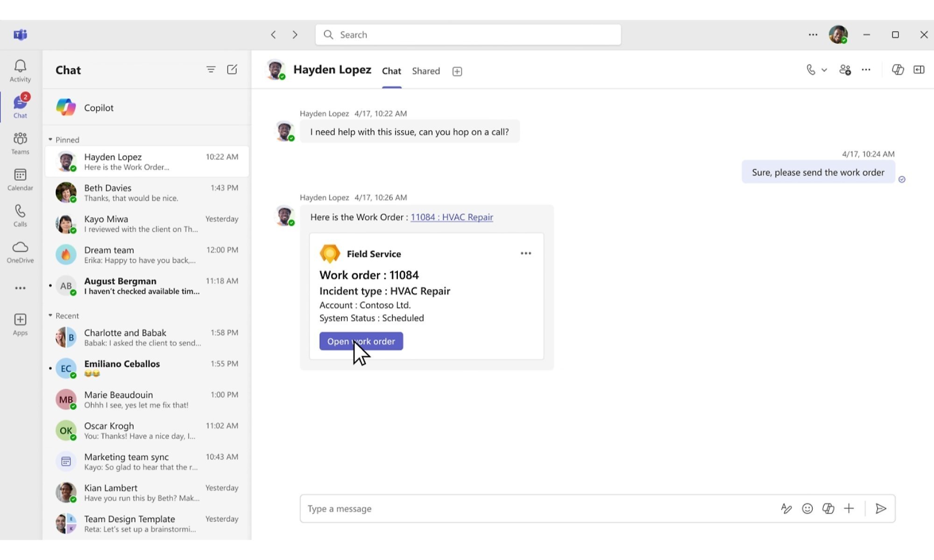This screenshot has width=934, height=560.
Task: Switch to the Chat tab
Action: (x=391, y=71)
